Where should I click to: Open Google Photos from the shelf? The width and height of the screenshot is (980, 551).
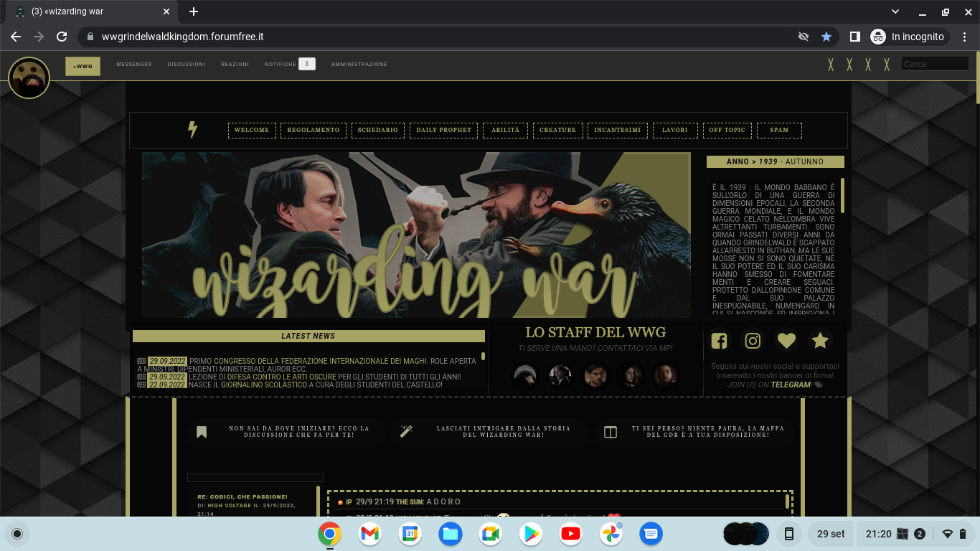611,534
